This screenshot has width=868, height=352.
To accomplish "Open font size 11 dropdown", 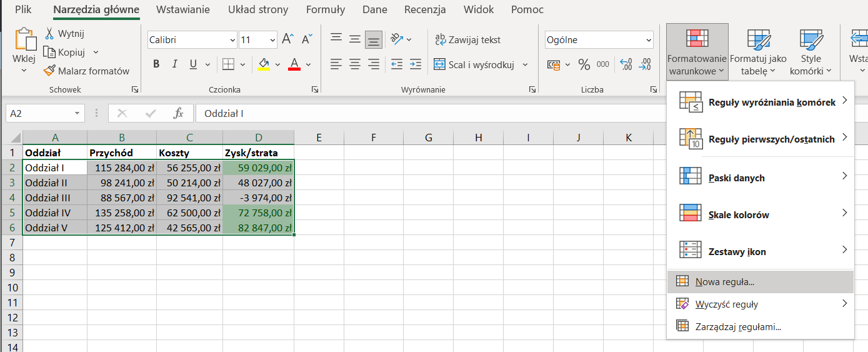I will 272,40.
